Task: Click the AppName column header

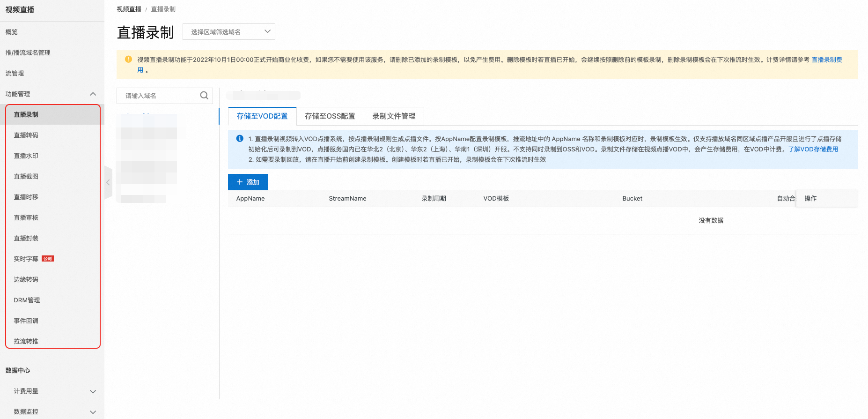Action: point(250,198)
